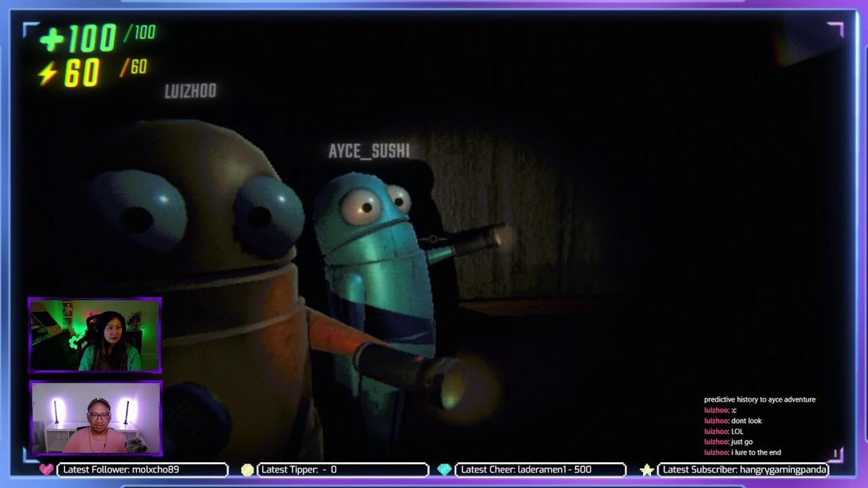Click the Latest Cheer laderamen1 box
This screenshot has height=488, width=868.
click(x=540, y=469)
